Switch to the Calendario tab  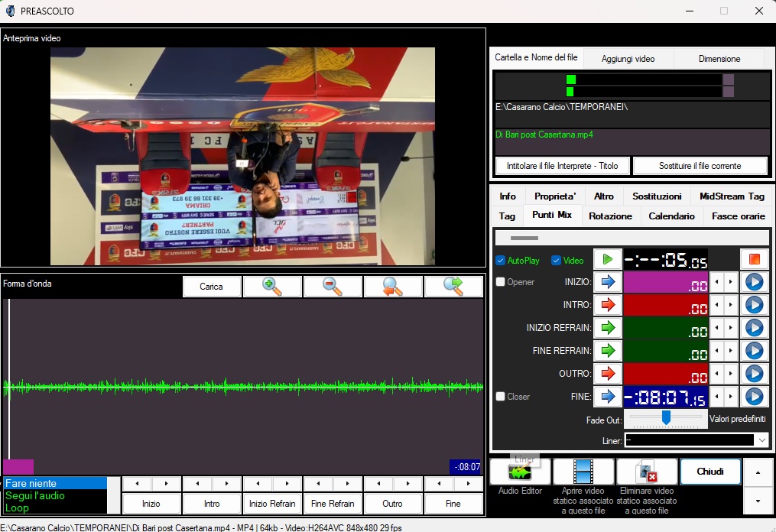click(671, 216)
